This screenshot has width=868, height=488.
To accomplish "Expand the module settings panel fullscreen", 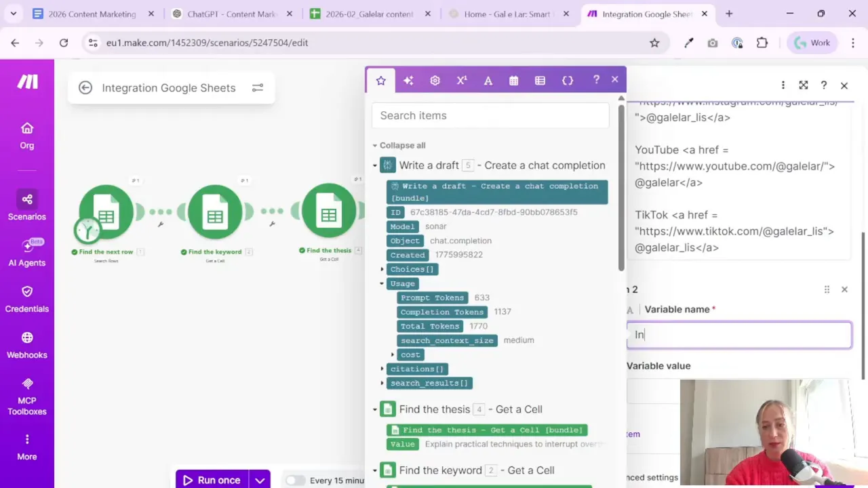I will click(x=804, y=85).
